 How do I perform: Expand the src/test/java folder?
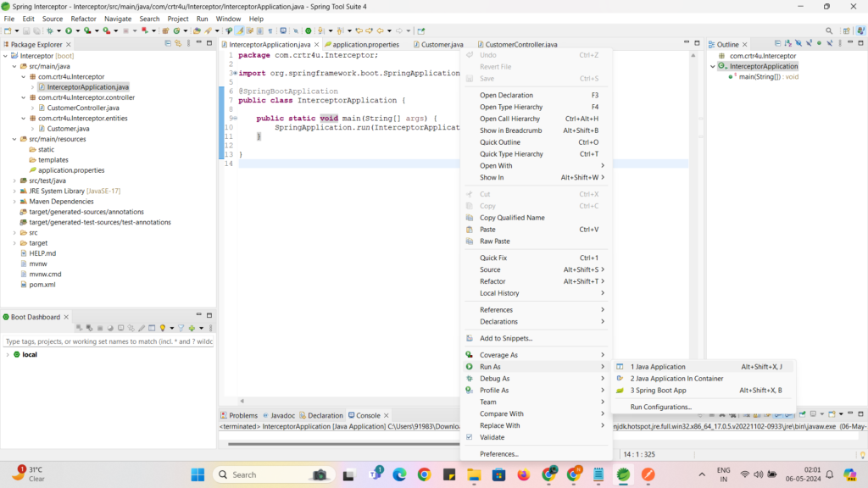click(14, 180)
